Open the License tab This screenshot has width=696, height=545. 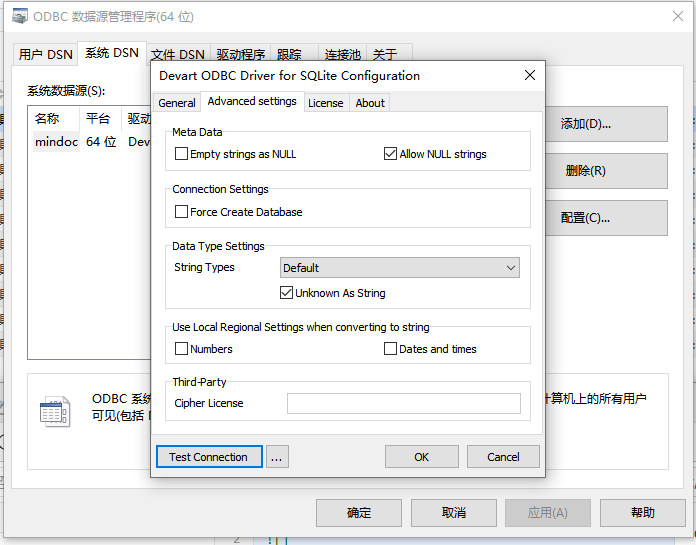coord(325,103)
